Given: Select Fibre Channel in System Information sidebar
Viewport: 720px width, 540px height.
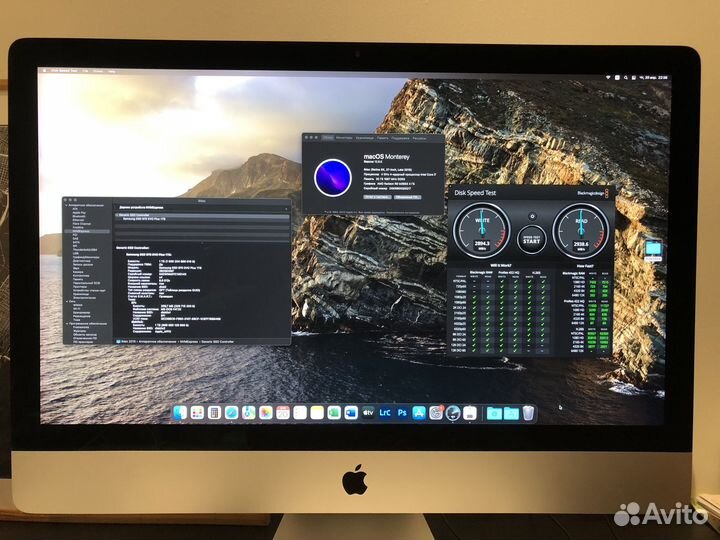Looking at the screenshot, I should 82,224.
